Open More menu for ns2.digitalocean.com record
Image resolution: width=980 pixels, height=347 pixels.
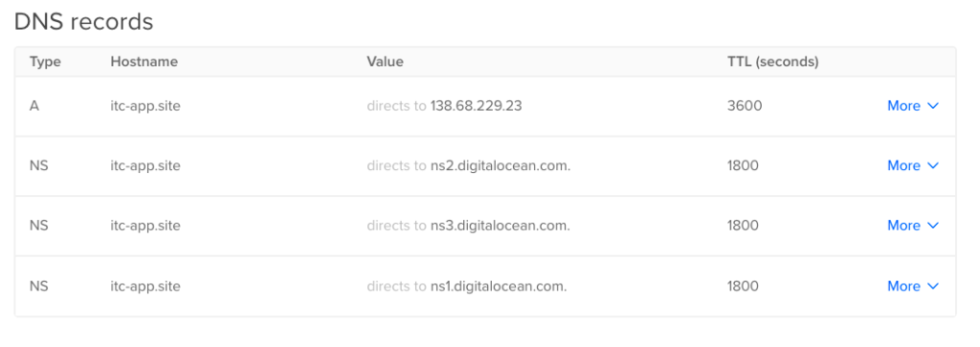(x=912, y=165)
